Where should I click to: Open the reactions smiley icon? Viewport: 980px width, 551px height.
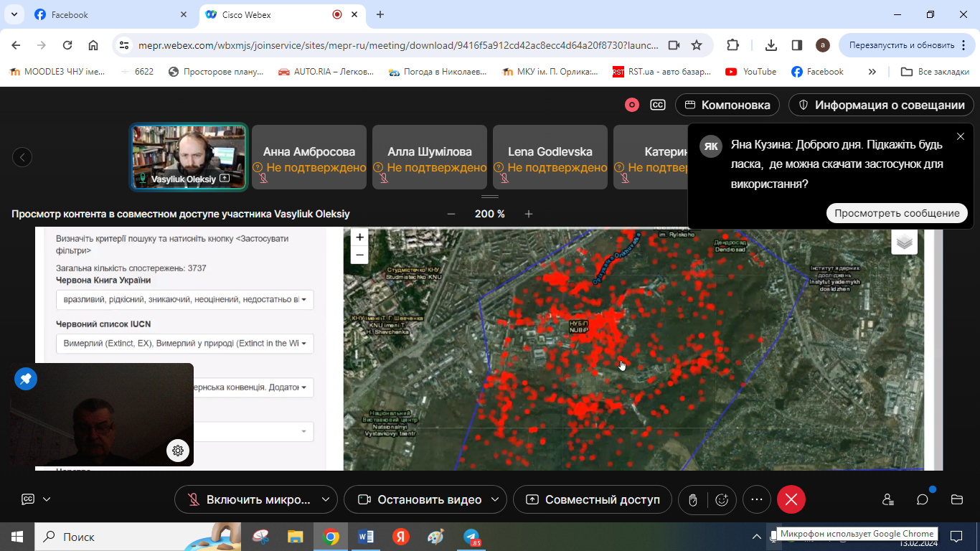(722, 500)
